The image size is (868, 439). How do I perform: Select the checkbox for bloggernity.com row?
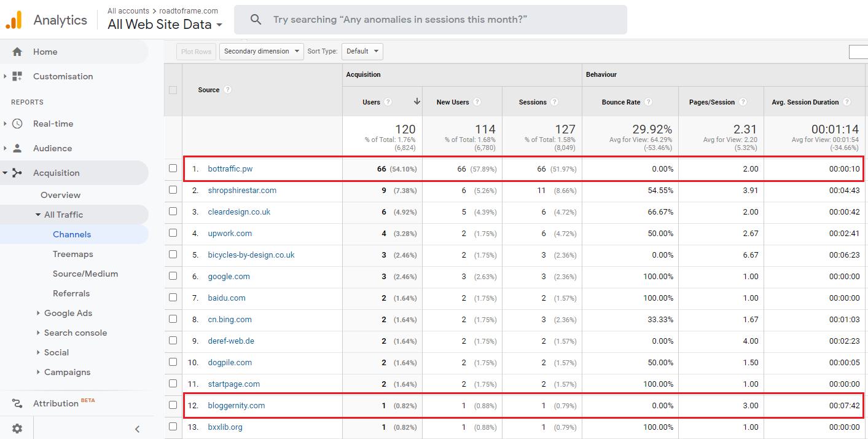point(173,405)
